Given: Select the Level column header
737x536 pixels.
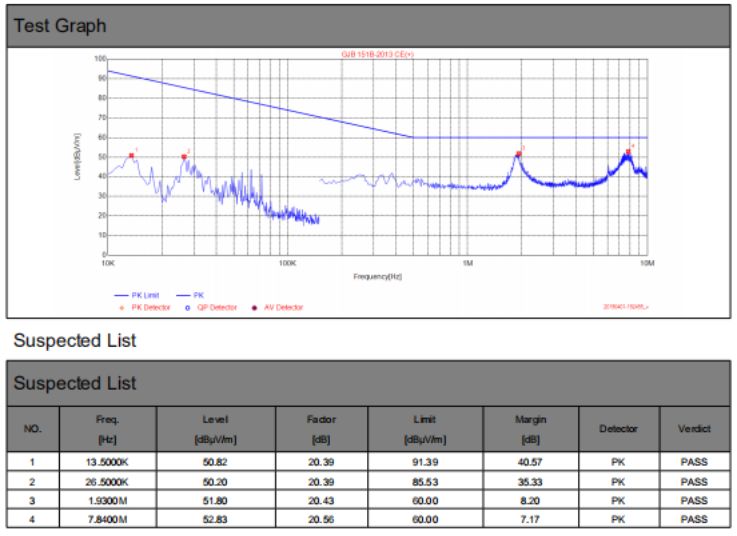Looking at the screenshot, I should click(215, 429).
